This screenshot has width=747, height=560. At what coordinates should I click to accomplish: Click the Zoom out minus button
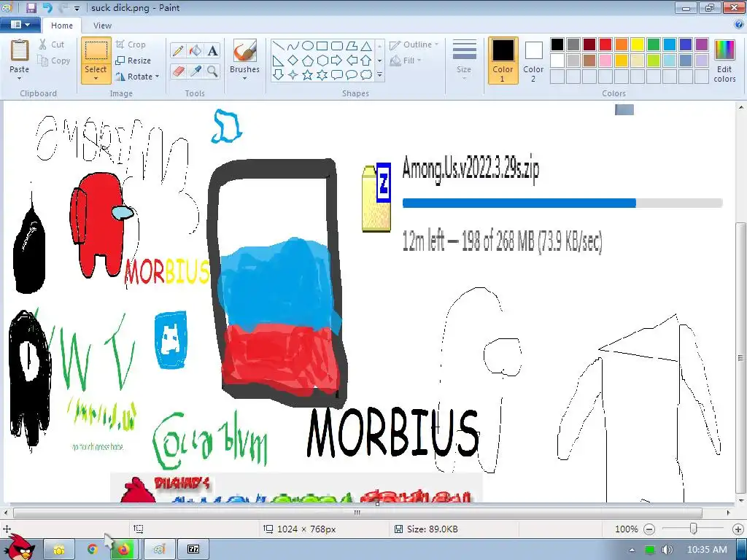[x=649, y=529]
